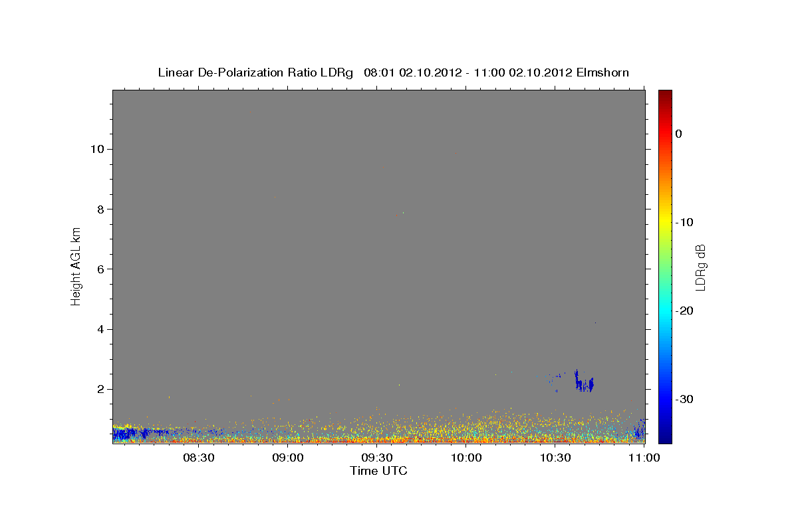Click the colorbar value -20
The height and width of the screenshot is (532, 798).
coord(684,311)
